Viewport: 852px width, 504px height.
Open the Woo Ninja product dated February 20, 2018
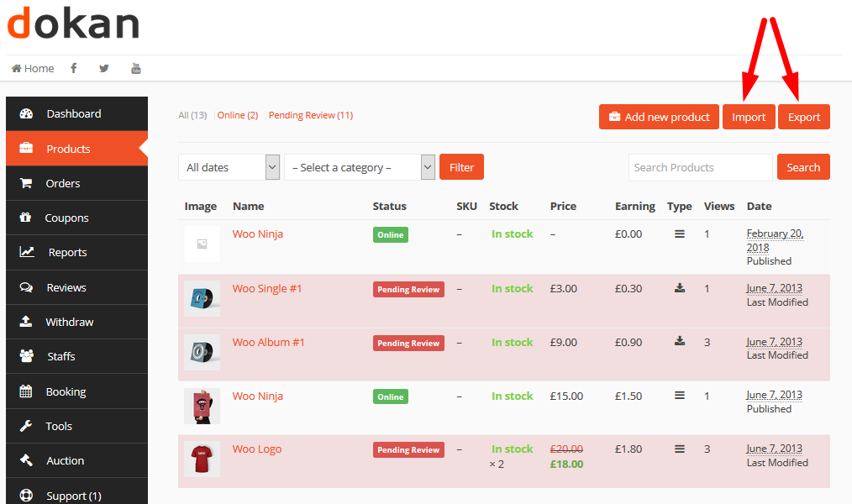(x=258, y=234)
